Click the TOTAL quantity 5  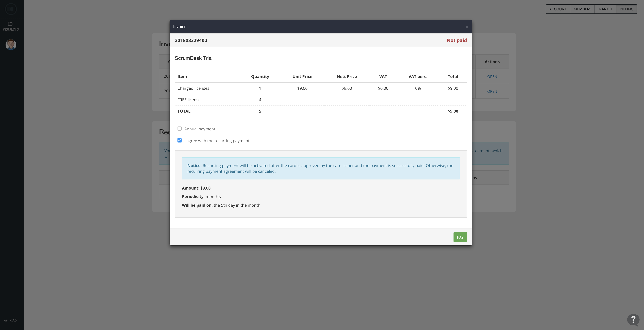pos(260,111)
